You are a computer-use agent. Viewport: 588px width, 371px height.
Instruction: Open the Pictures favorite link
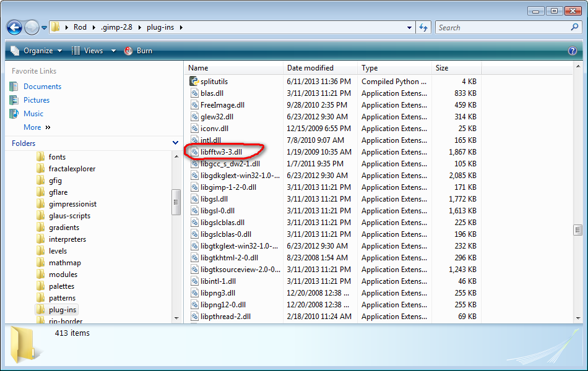click(37, 100)
